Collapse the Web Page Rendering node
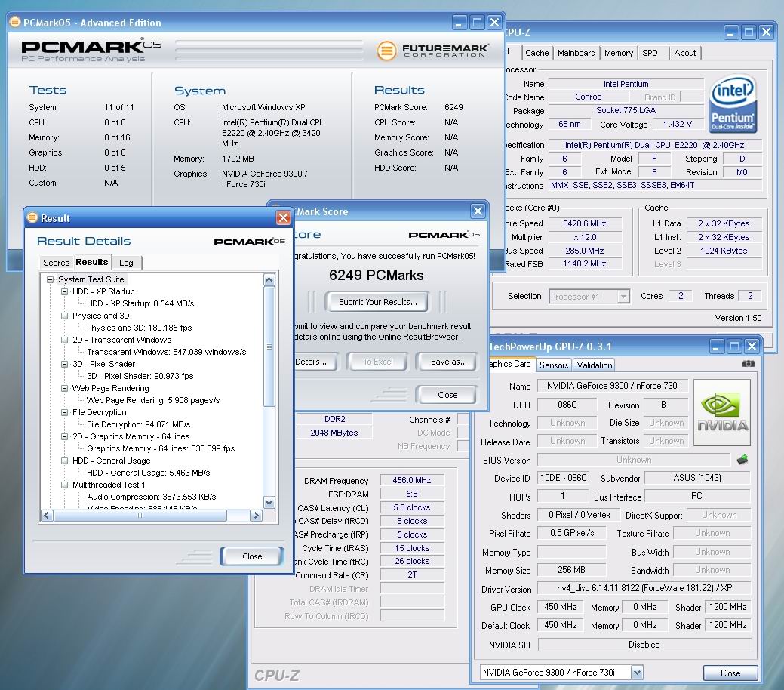Image resolution: width=784 pixels, height=690 pixels. [64, 388]
